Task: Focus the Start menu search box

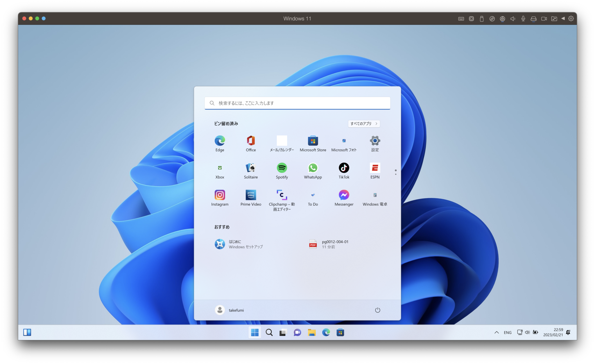Action: pos(297,103)
